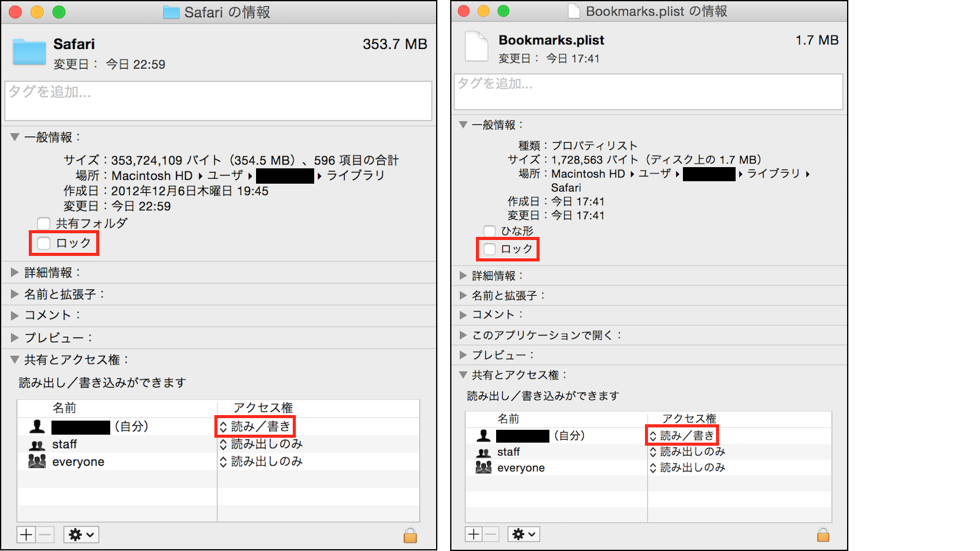Select the staff group icon in Safari permissions list
980x551 pixels.
click(37, 444)
